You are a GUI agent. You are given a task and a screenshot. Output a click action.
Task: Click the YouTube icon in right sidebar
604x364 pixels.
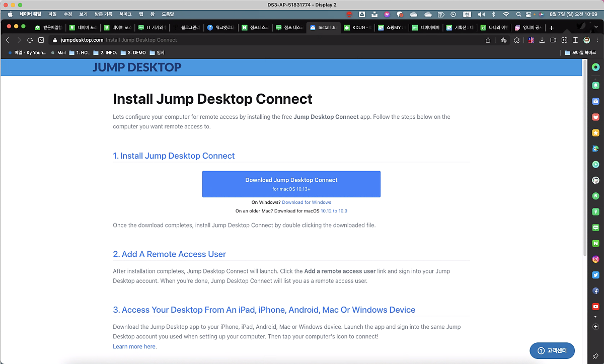pos(595,307)
